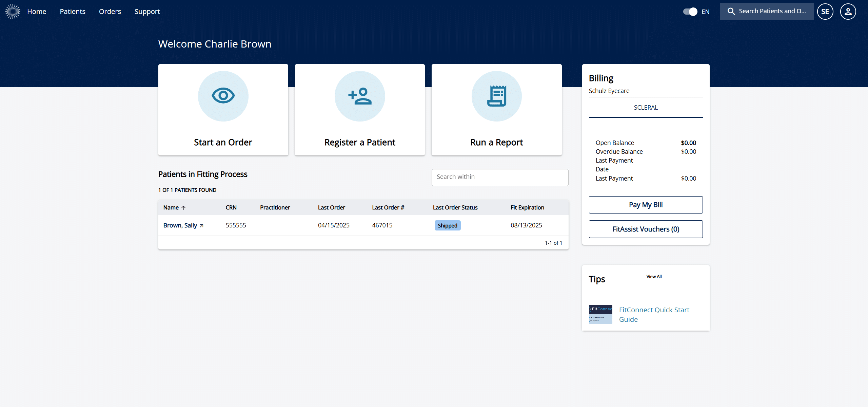Viewport: 868px width, 407px height.
Task: Open the Patients menu
Action: pyautogui.click(x=73, y=12)
